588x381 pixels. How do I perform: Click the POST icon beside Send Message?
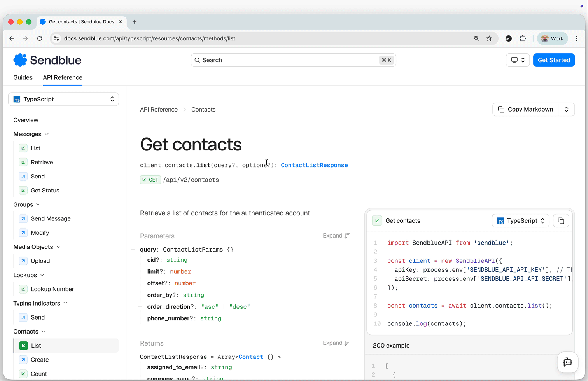coord(23,218)
